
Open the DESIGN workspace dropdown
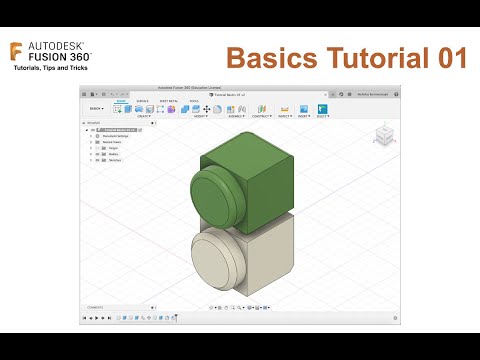96,109
